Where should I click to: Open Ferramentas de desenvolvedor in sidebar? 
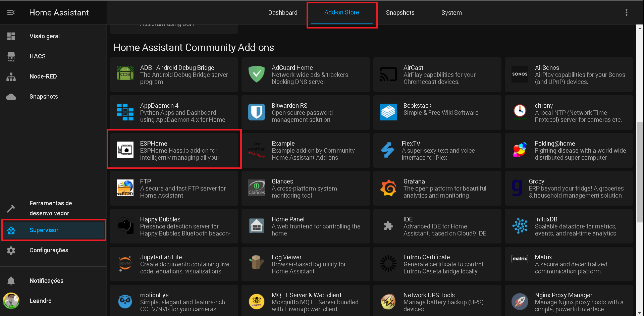pos(54,208)
